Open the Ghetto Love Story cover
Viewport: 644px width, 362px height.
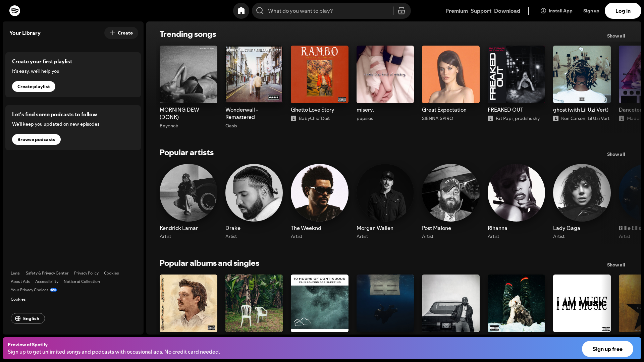coord(320,74)
